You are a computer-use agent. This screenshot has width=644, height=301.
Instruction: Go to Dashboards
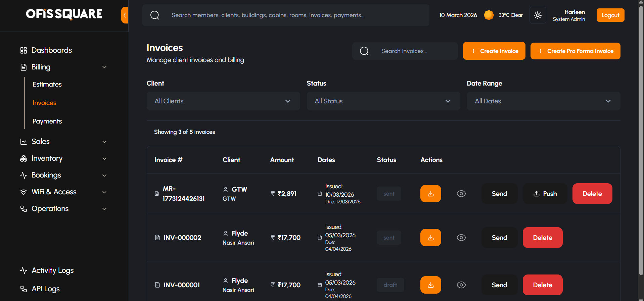[51, 50]
